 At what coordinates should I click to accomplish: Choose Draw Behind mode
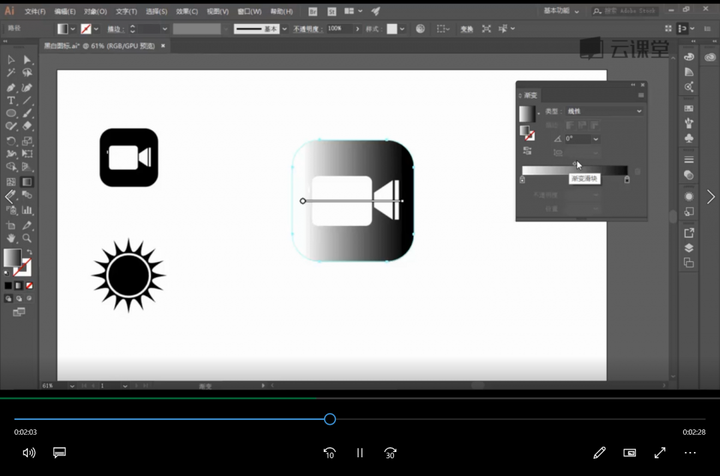pyautogui.click(x=18, y=298)
